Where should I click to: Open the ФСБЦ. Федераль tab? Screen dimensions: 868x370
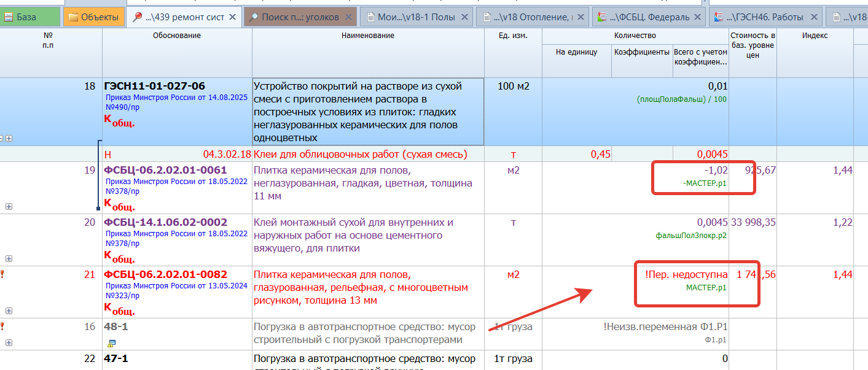(x=649, y=17)
